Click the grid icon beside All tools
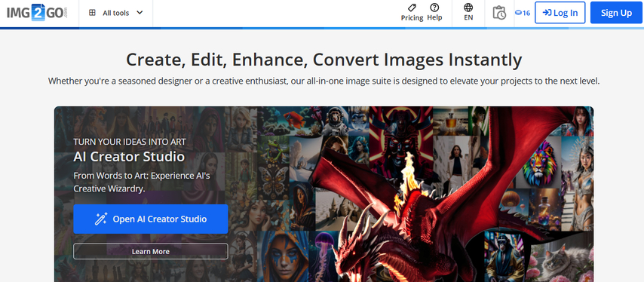This screenshot has width=644, height=282. click(93, 13)
